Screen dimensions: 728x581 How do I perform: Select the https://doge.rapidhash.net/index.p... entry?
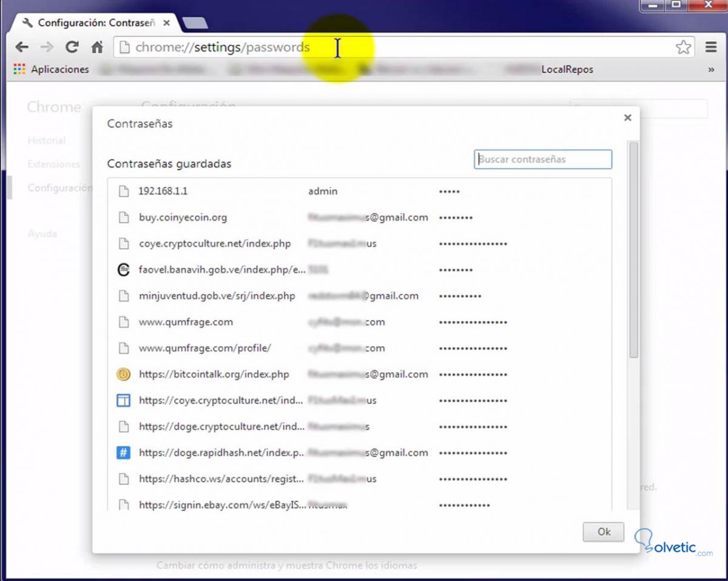(360, 452)
